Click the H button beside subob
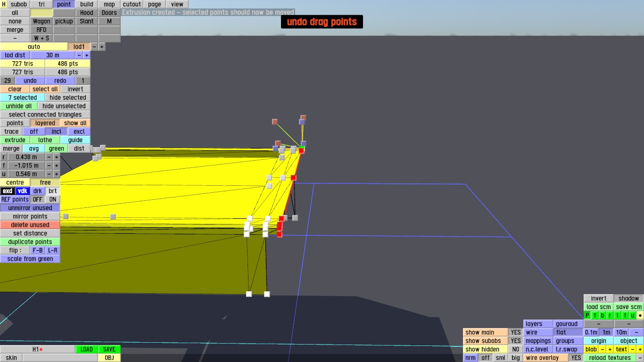644x362 pixels. pos(4,4)
